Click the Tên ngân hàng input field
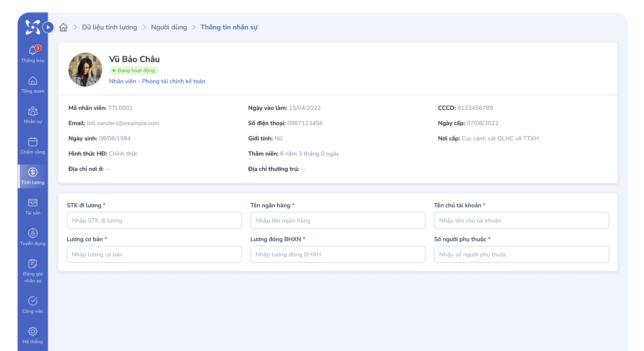The image size is (644, 351). tap(338, 220)
